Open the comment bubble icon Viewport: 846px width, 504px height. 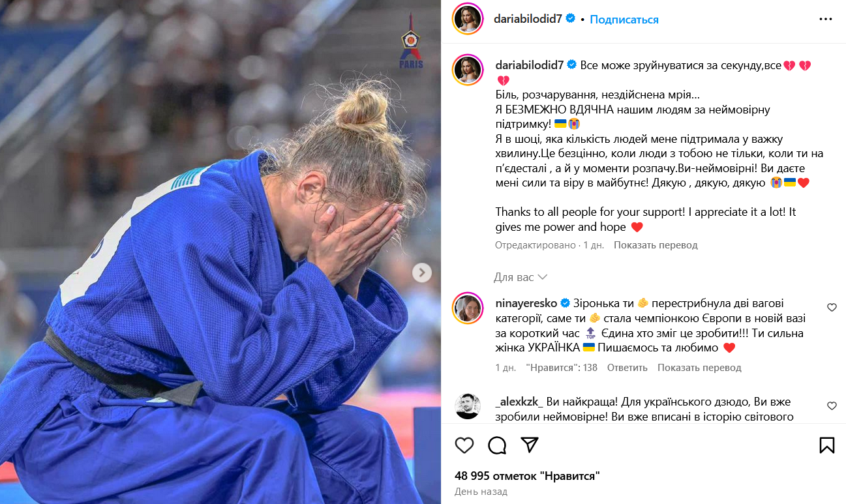tap(497, 445)
